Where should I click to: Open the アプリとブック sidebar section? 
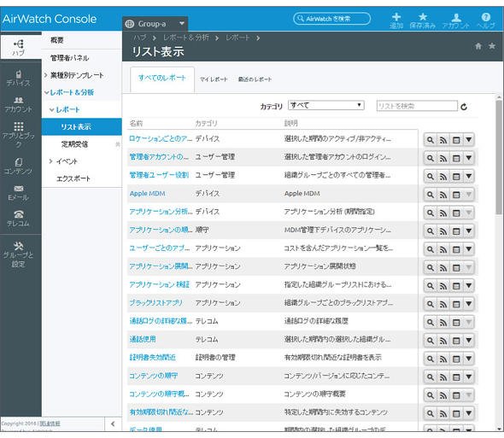(x=19, y=135)
